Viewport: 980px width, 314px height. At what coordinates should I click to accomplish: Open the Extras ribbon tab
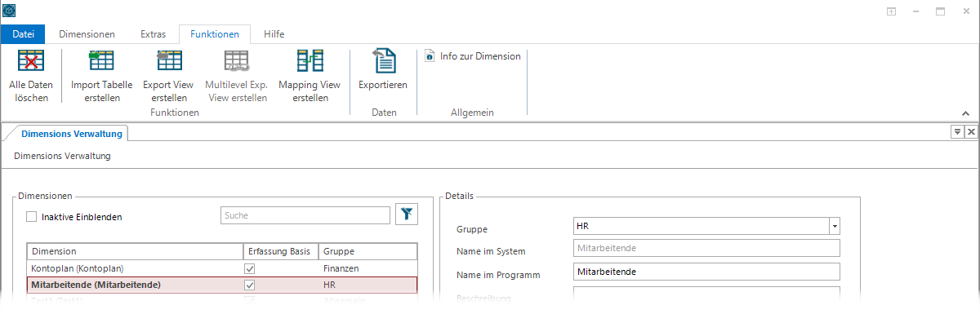[x=153, y=34]
